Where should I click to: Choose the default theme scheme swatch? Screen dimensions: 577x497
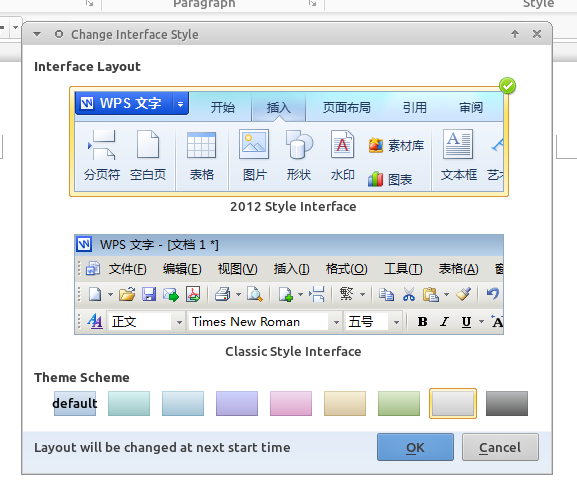(x=75, y=403)
